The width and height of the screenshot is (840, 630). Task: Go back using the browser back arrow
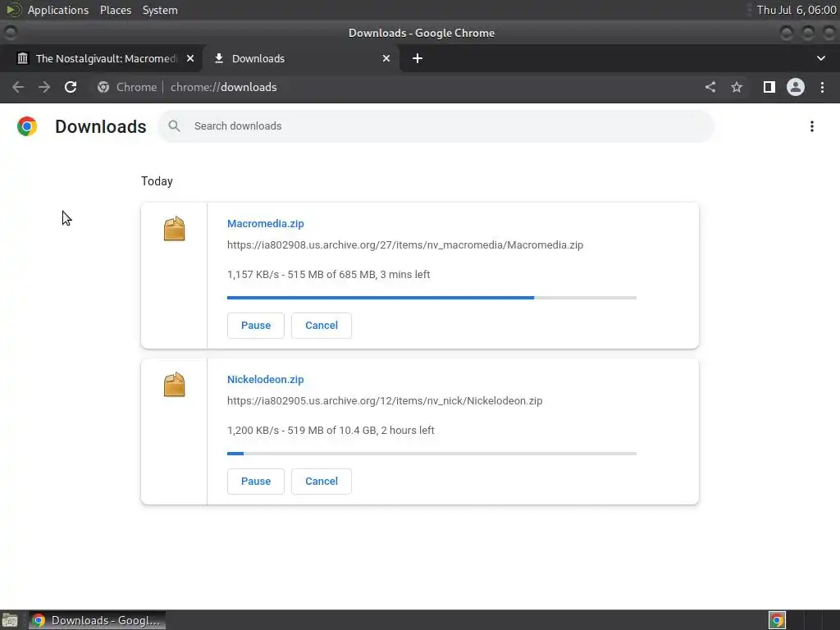(18, 87)
